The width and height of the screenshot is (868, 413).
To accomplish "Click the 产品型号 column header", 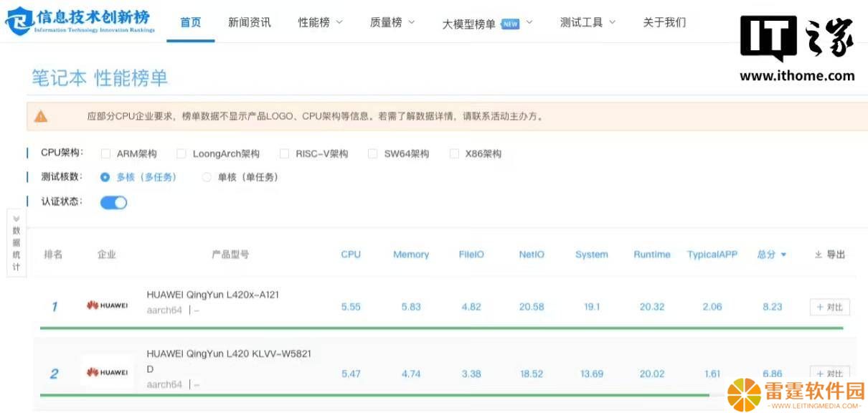I will click(230, 255).
